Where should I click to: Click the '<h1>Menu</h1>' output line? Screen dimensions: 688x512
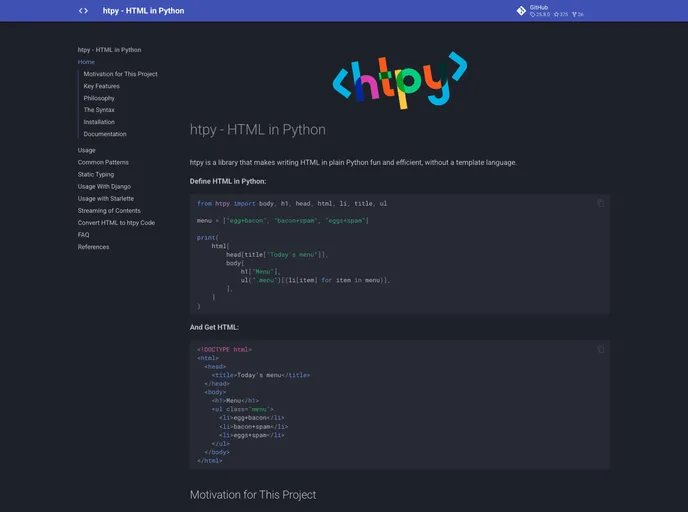[x=235, y=401]
